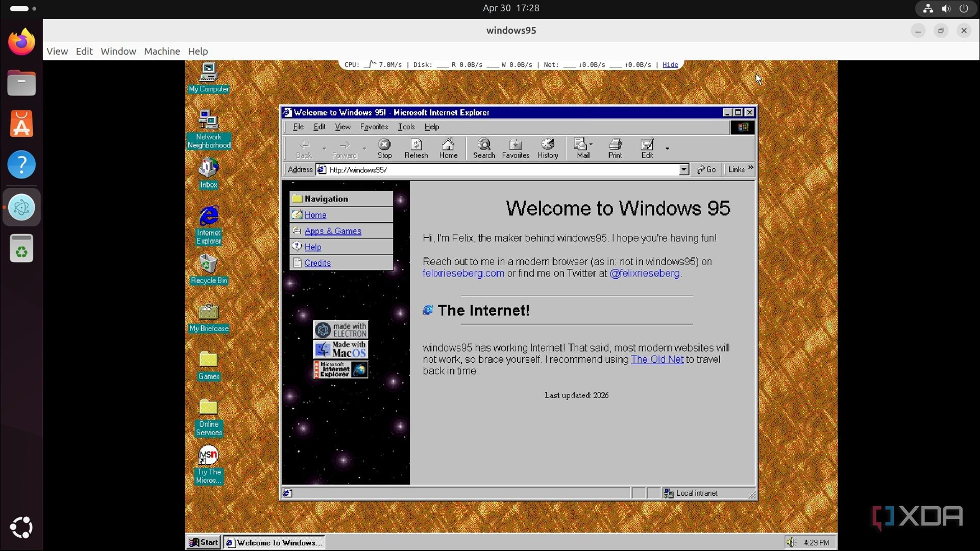Select the Network Neighborhood icon
The height and width of the screenshot is (551, 980).
point(208,130)
